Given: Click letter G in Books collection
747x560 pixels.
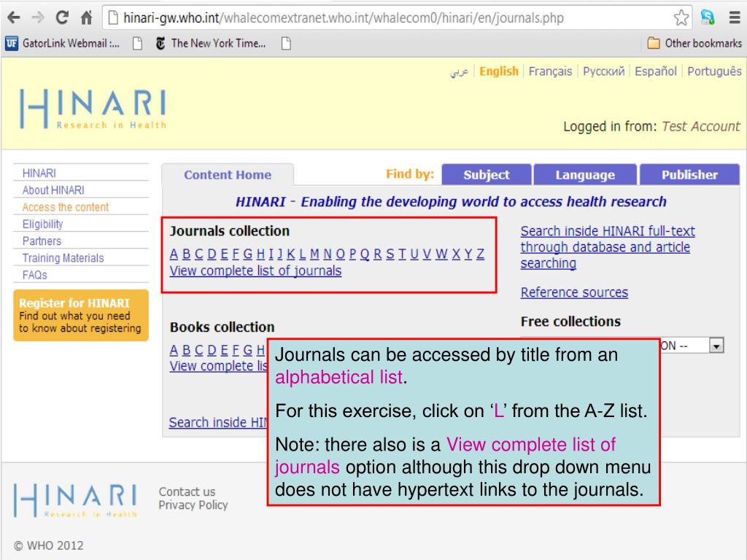Looking at the screenshot, I should point(248,351).
